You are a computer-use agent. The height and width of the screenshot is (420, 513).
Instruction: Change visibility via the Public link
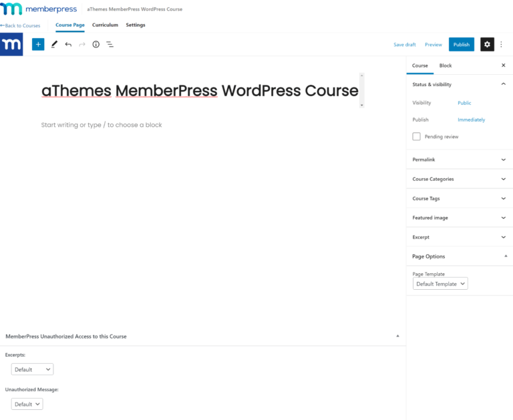click(464, 103)
